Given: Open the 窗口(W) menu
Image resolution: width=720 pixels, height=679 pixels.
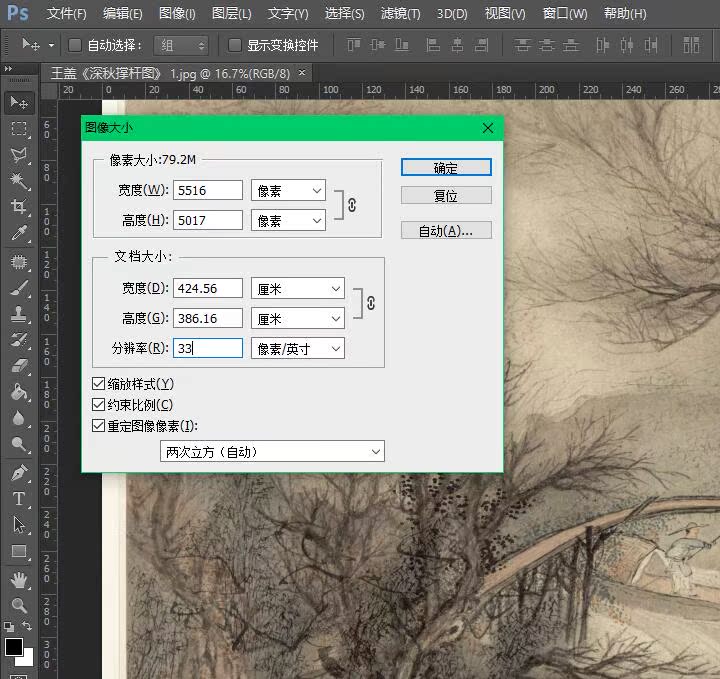Looking at the screenshot, I should [565, 13].
